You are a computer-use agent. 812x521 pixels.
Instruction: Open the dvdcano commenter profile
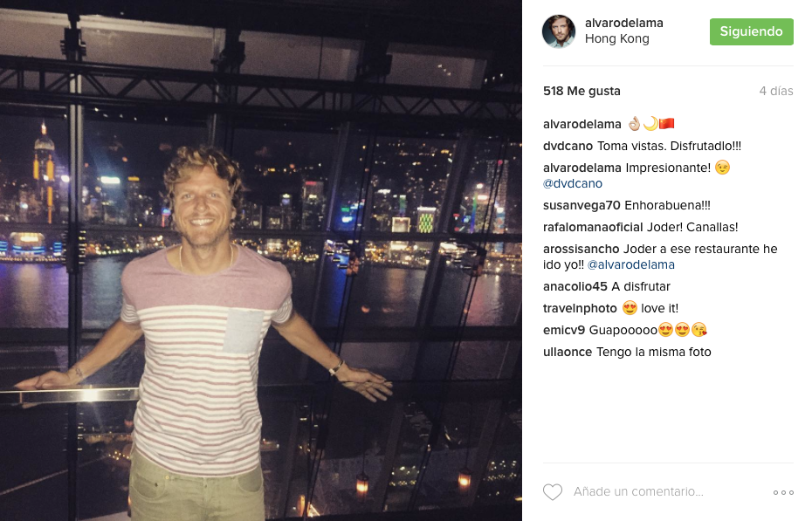point(568,146)
